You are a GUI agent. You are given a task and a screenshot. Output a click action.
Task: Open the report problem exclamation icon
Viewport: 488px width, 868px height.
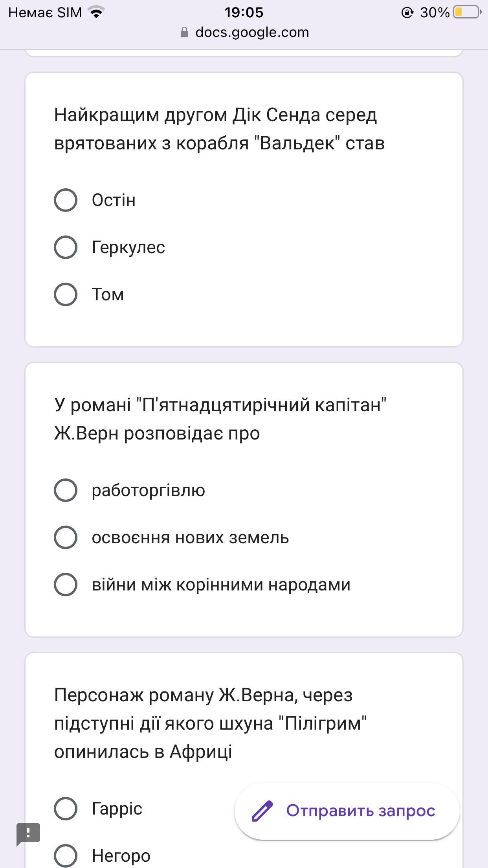click(x=28, y=833)
